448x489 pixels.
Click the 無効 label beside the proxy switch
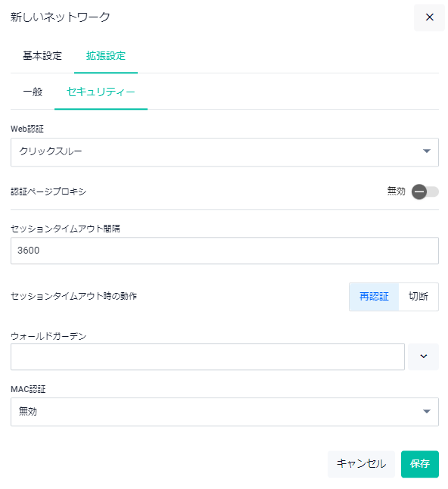click(396, 191)
